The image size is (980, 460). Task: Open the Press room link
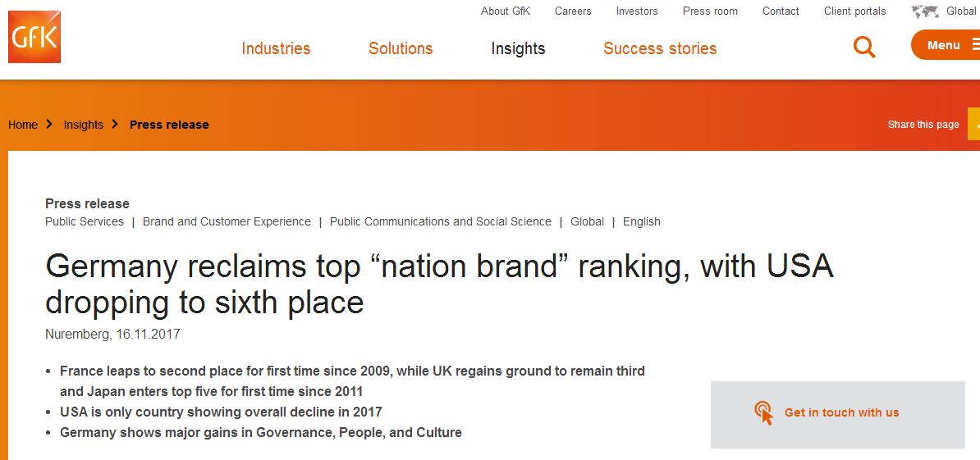tap(710, 11)
